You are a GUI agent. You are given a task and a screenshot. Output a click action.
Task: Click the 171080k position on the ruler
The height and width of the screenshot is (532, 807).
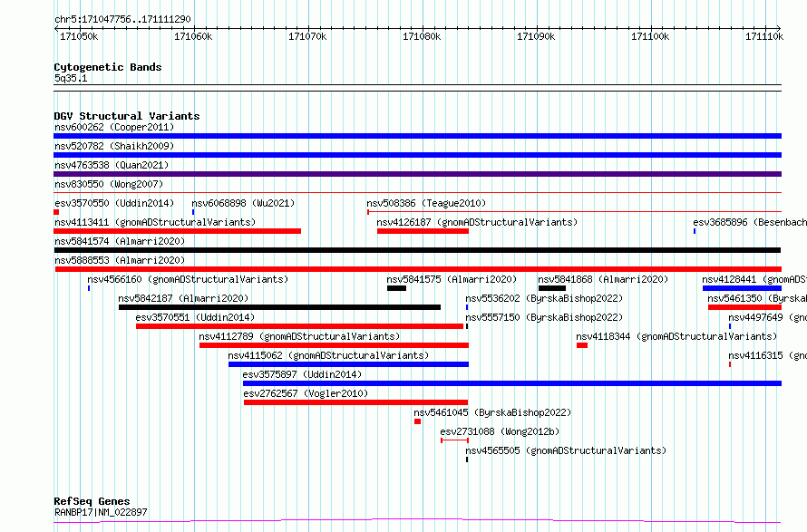tap(423, 36)
